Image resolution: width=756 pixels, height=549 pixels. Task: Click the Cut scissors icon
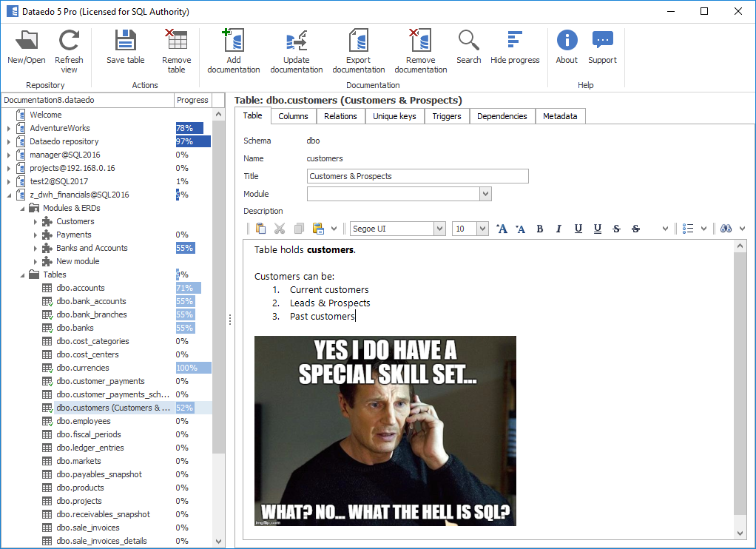click(x=280, y=229)
